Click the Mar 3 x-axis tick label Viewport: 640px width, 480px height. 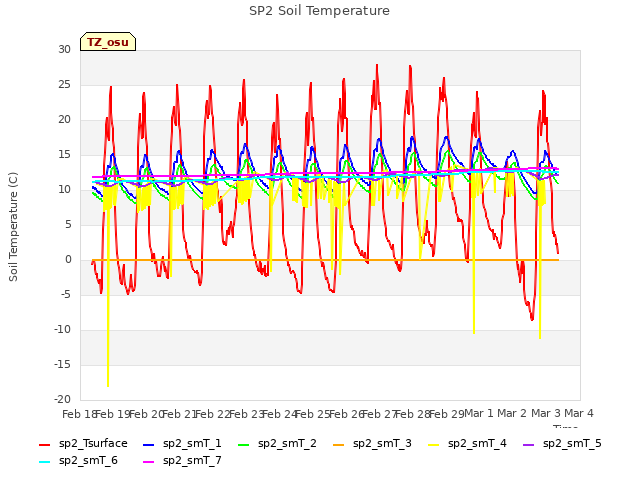pyautogui.click(x=546, y=413)
